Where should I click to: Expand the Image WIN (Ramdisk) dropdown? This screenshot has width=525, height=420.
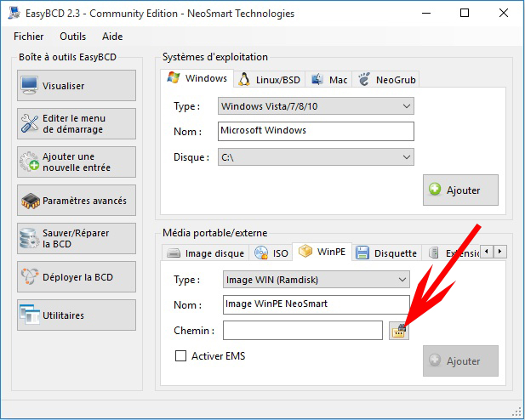click(315, 280)
